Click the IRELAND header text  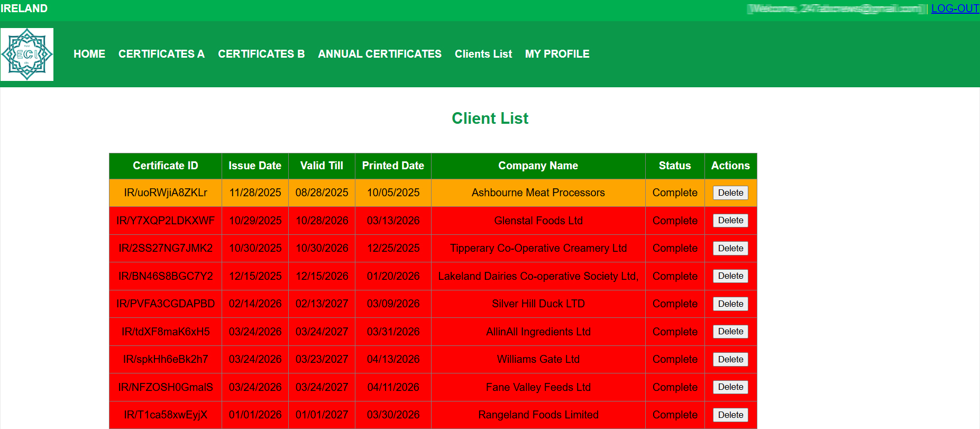click(x=24, y=8)
